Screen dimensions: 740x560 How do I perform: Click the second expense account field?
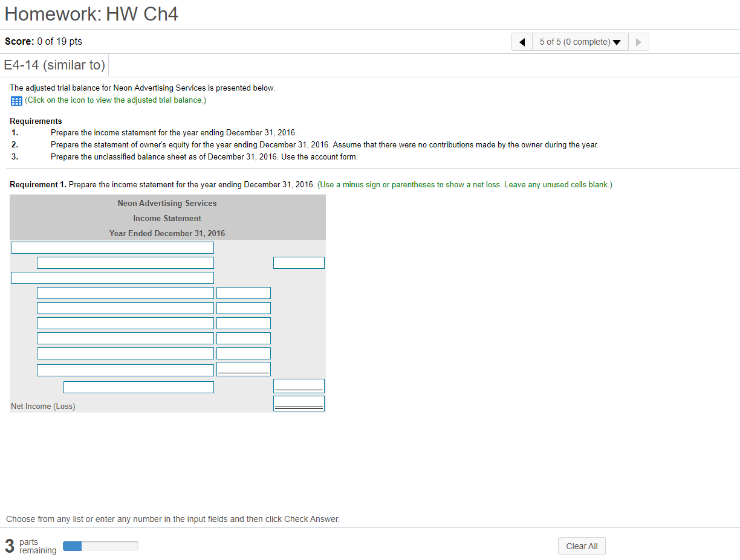tap(125, 307)
